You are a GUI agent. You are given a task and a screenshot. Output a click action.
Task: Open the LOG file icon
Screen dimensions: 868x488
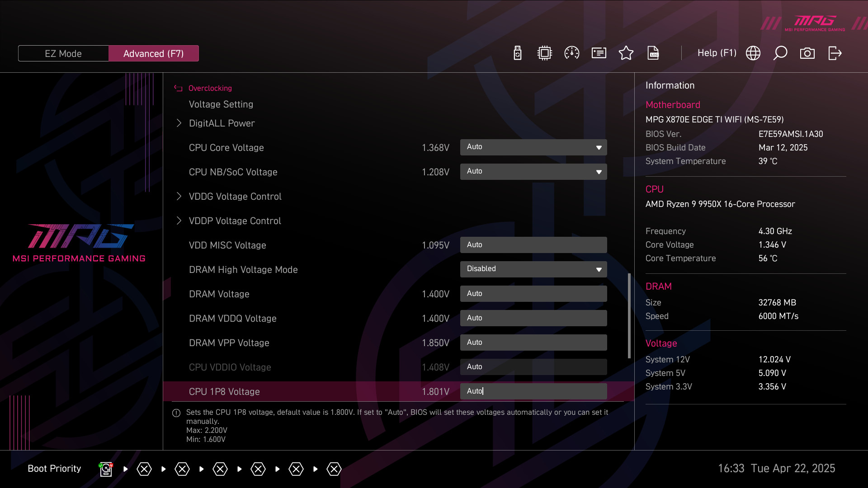coord(653,53)
